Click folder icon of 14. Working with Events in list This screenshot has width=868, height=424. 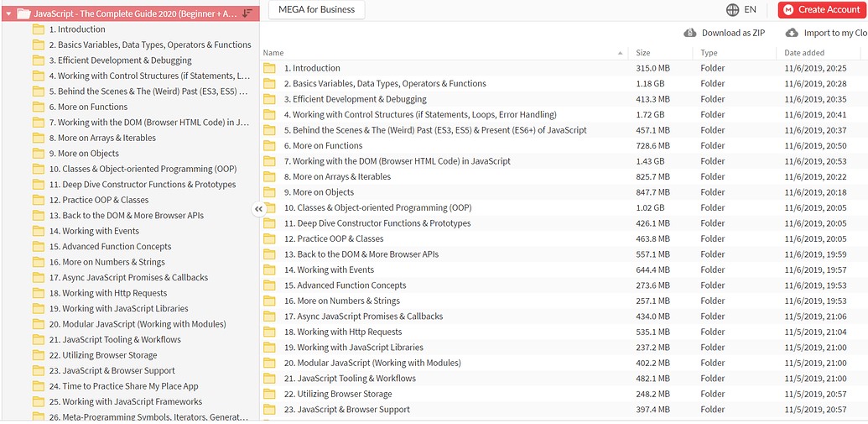click(x=269, y=270)
